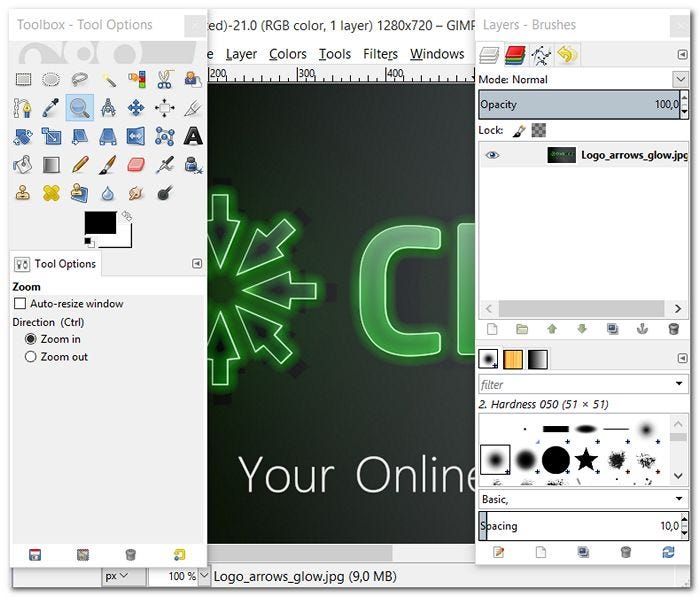The height and width of the screenshot is (597, 700).
Task: Switch to the Gradients tab
Action: 538,359
